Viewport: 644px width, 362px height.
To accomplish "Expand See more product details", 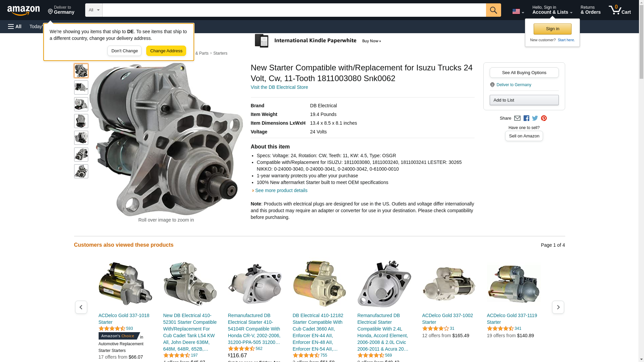I will tap(281, 190).
